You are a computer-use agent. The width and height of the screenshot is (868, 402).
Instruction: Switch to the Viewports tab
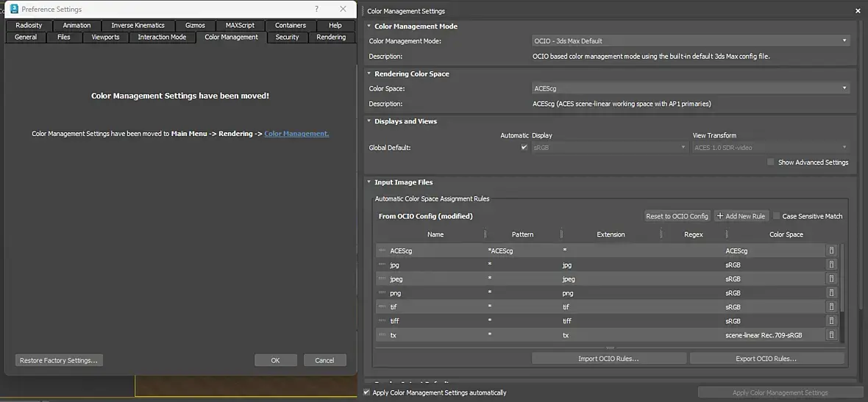click(x=105, y=37)
